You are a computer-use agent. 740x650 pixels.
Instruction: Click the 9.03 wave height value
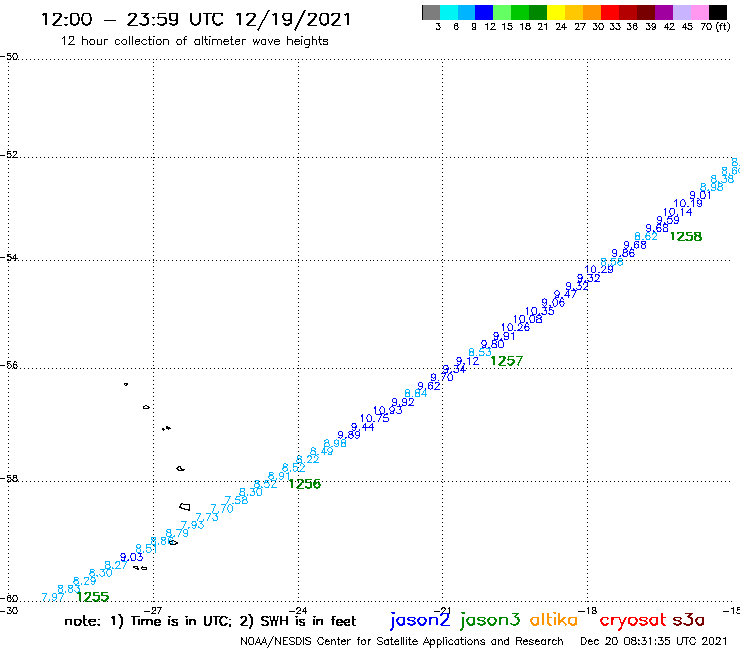click(x=131, y=557)
